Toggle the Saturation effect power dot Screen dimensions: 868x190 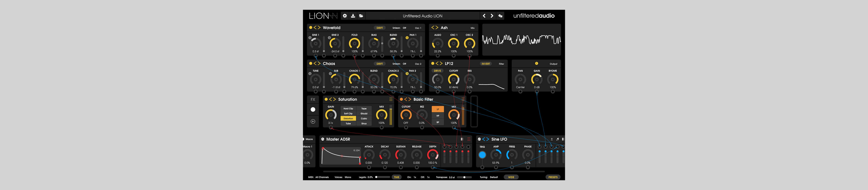tap(326, 99)
